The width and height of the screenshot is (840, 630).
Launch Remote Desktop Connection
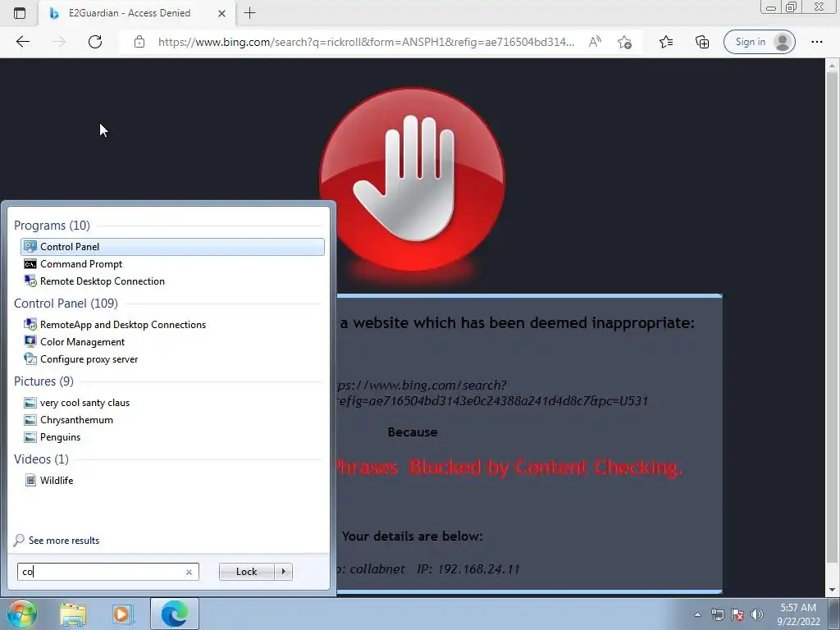[172, 281]
